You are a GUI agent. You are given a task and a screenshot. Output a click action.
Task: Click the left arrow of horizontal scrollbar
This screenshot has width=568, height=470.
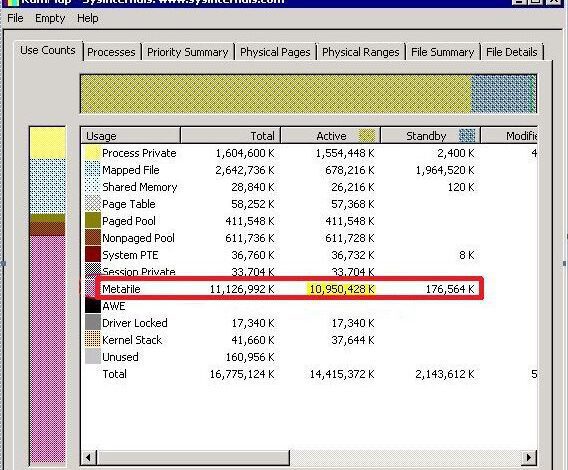pos(88,458)
